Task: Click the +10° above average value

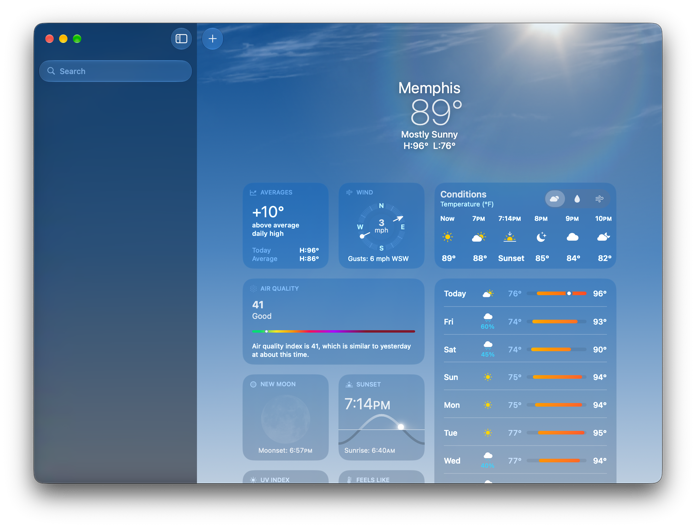Action: [268, 212]
